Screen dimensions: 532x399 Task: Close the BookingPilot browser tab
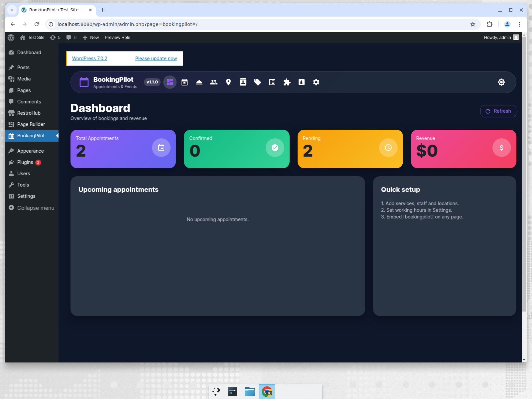pyautogui.click(x=90, y=10)
